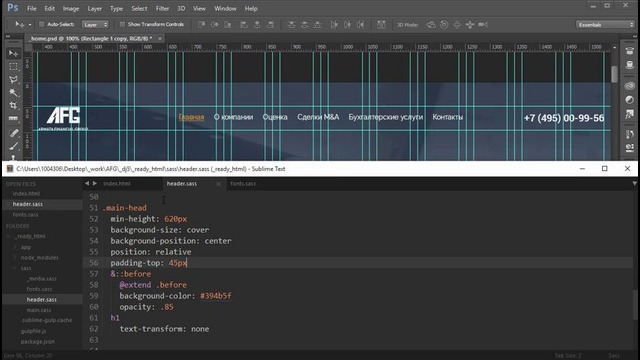Viewport: 640px width, 360px height.
Task: Click Align vertical centers icon
Action: click(x=214, y=24)
